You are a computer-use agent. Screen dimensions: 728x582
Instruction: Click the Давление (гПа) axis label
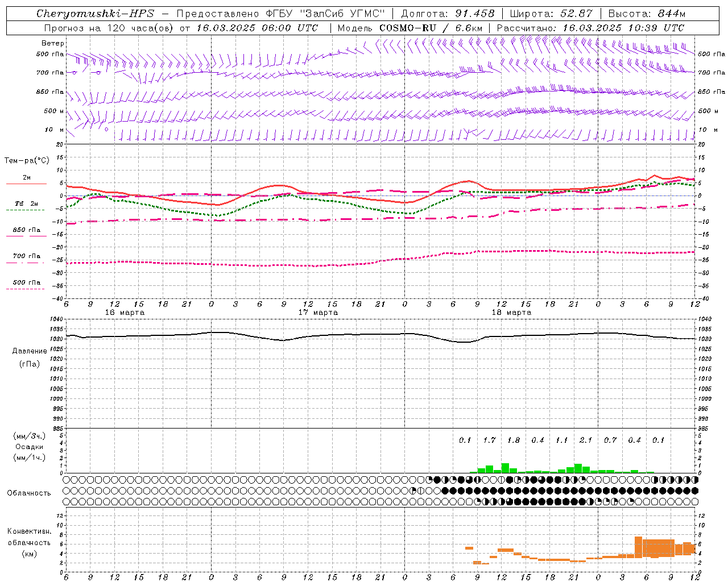coord(30,357)
